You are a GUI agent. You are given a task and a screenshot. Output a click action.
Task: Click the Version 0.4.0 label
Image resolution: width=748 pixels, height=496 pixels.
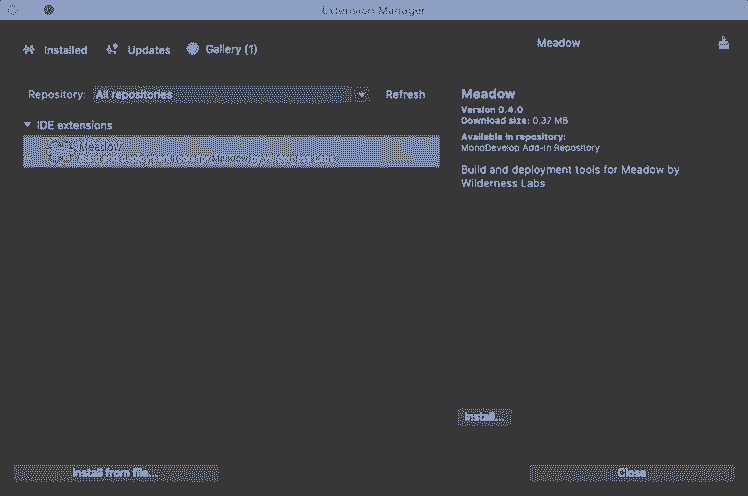pos(492,110)
